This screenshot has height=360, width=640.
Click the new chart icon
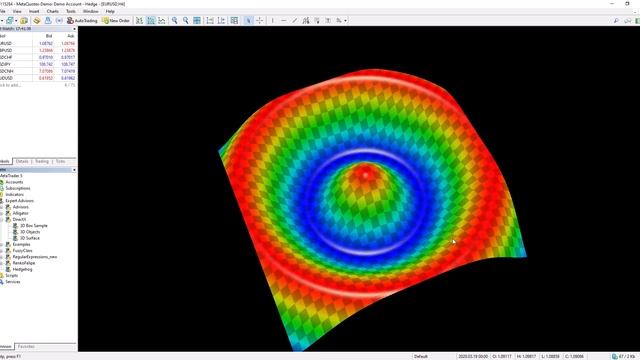[9, 20]
